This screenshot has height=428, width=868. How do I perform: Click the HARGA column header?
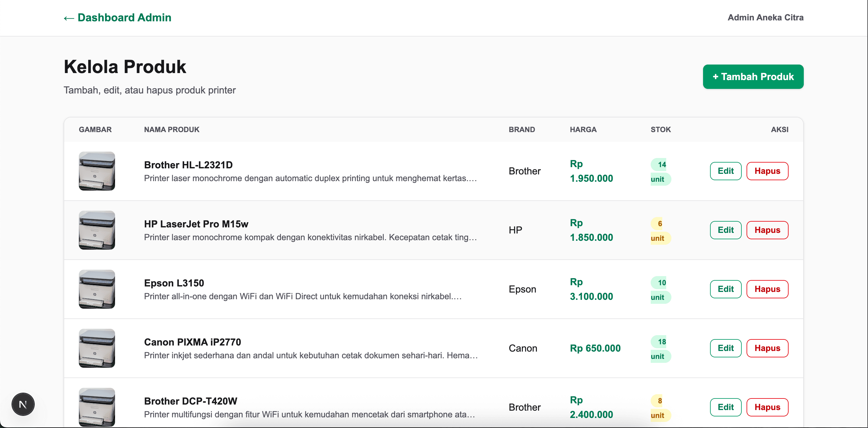coord(583,129)
